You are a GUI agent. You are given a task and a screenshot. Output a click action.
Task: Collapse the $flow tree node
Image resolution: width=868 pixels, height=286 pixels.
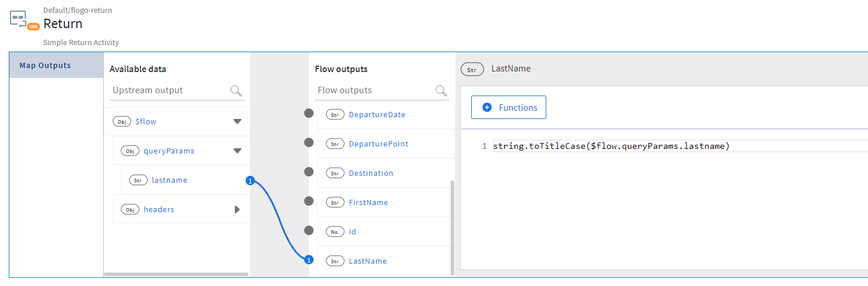click(237, 122)
